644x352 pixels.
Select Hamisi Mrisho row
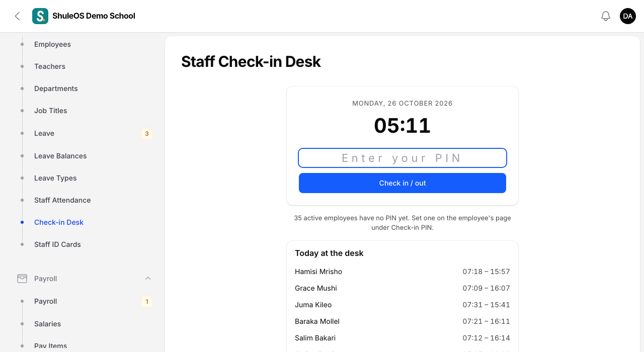(x=403, y=272)
